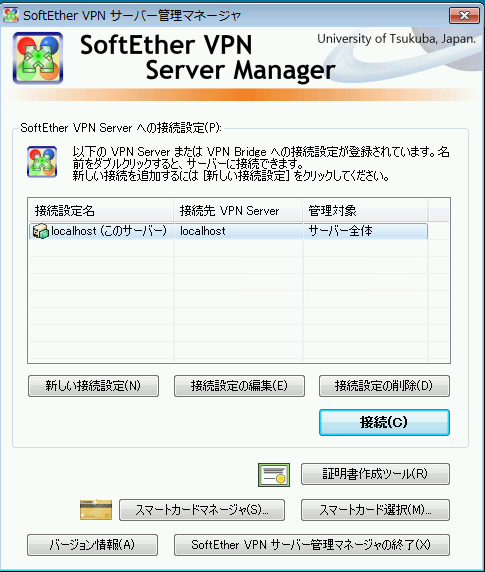
Task: Show バージョン情報(A)
Action: click(x=92, y=545)
